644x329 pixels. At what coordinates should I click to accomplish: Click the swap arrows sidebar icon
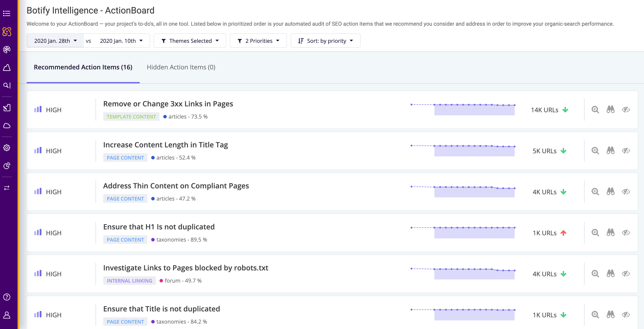7,188
